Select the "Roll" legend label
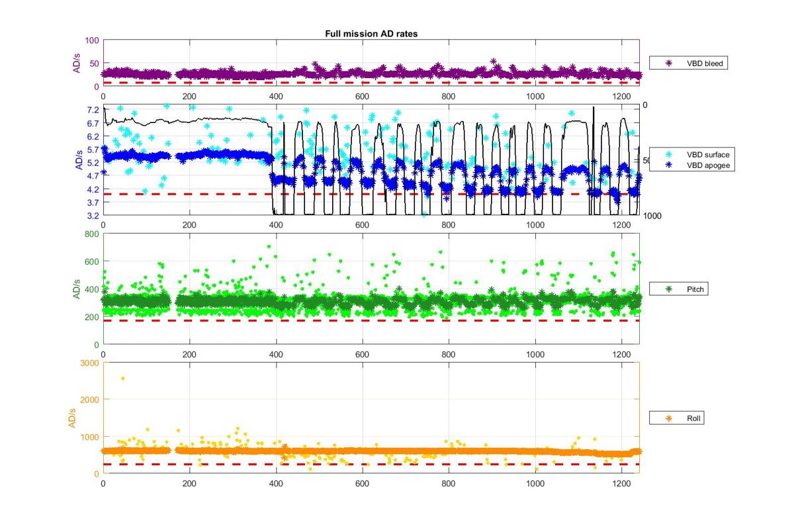The width and height of the screenshot is (794, 532). point(695,418)
